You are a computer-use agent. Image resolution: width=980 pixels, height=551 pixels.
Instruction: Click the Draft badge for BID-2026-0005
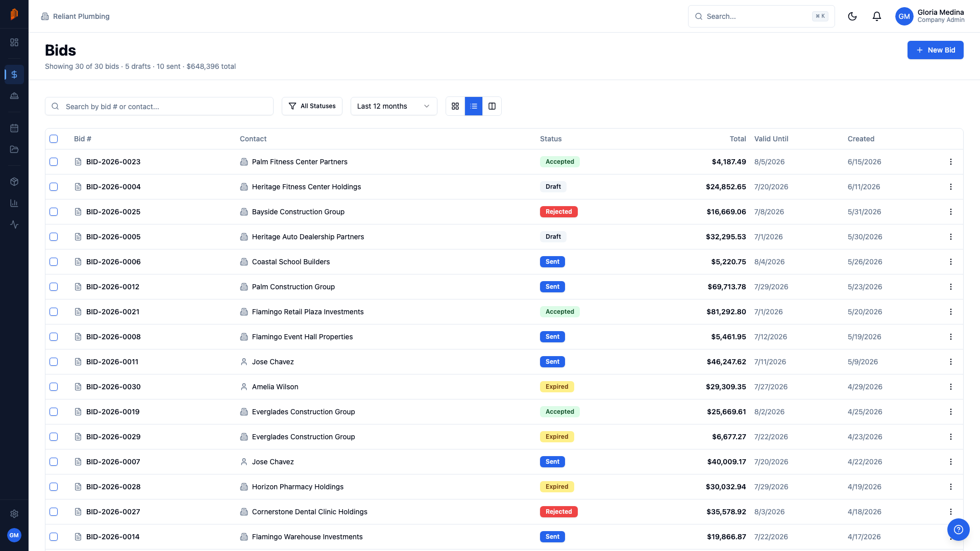553,237
